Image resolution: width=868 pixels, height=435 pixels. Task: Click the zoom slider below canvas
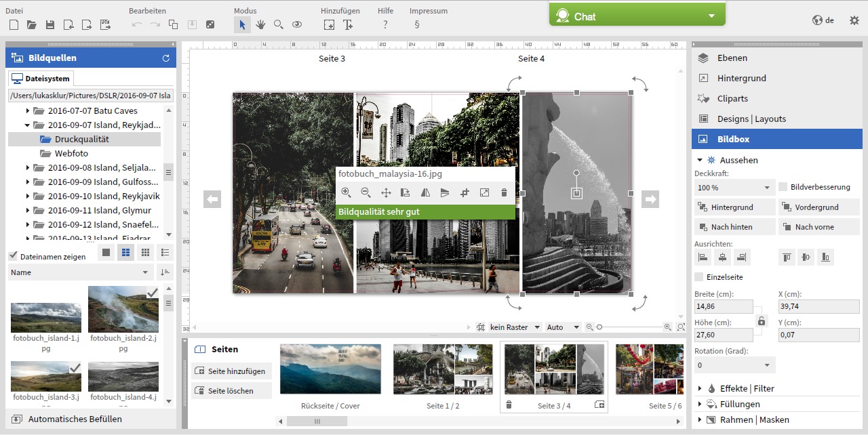(x=631, y=327)
